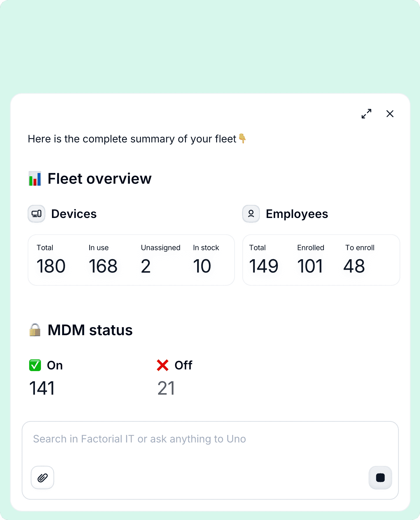420x520 pixels.
Task: Click the red cross next to Off
Action: pos(162,365)
